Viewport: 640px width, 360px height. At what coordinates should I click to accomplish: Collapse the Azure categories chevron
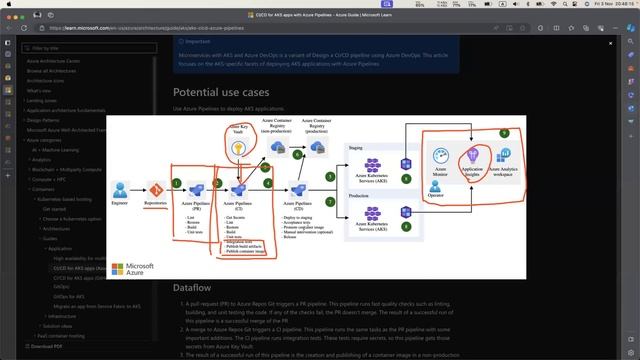24,140
